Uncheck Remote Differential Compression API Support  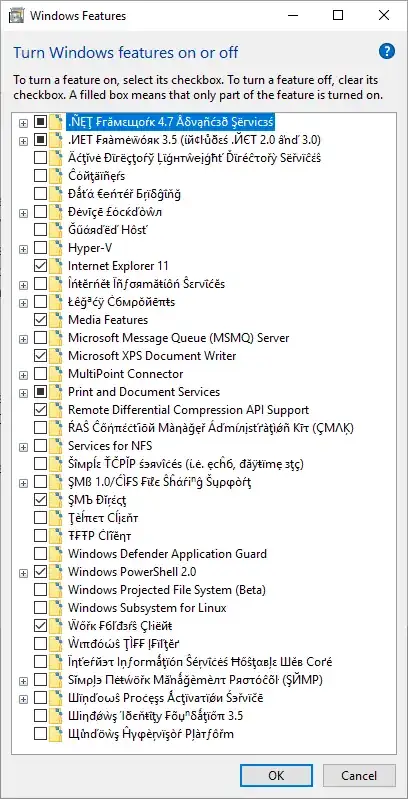pyautogui.click(x=40, y=410)
